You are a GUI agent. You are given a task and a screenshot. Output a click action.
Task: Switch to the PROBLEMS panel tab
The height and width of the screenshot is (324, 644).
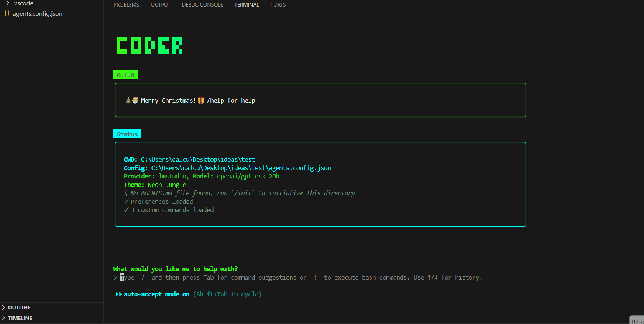pos(126,5)
